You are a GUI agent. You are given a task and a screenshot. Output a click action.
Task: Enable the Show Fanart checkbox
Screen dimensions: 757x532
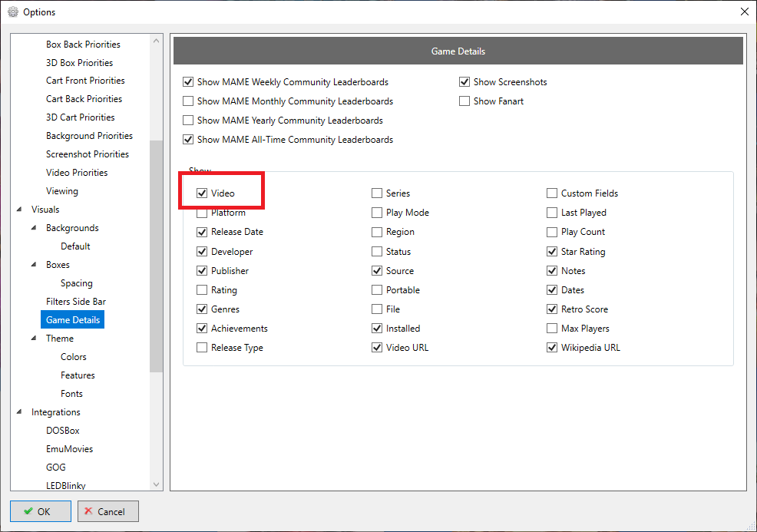(x=464, y=101)
